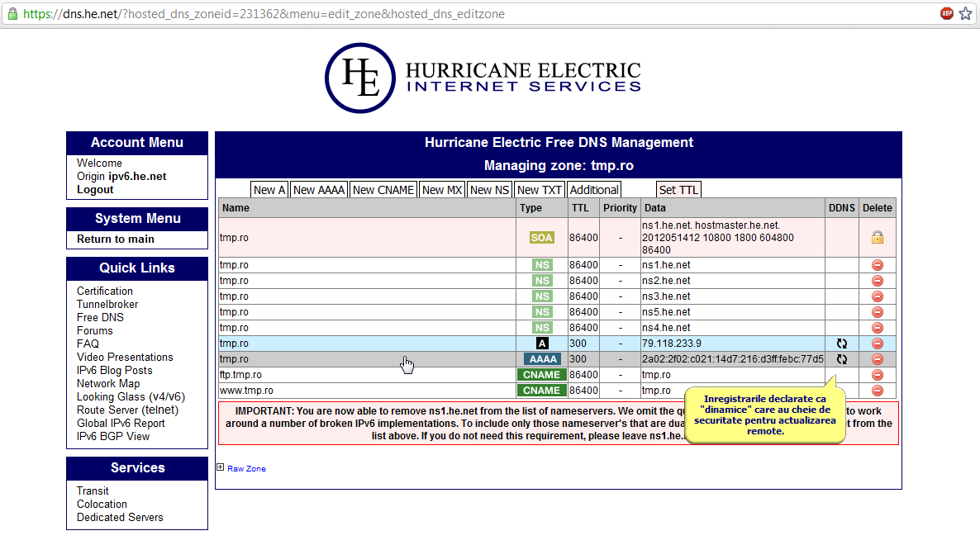Open the IPv6 Blog Posts link
The width and height of the screenshot is (980, 545).
[114, 370]
